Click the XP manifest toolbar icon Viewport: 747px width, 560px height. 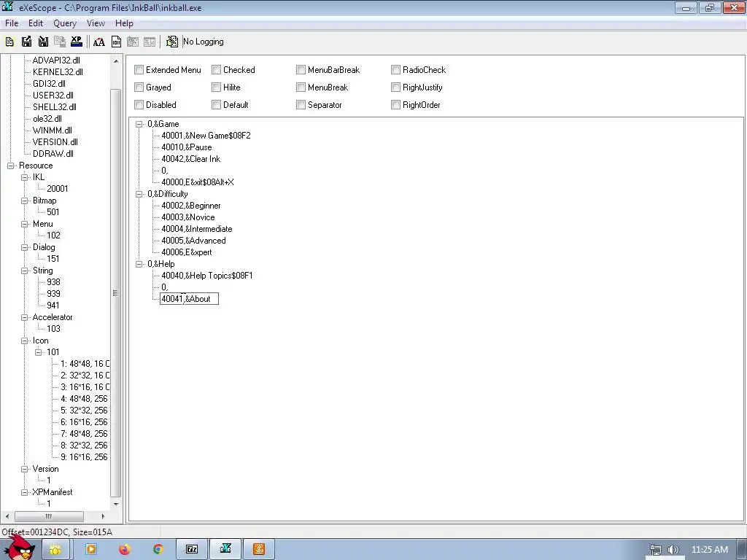click(76, 42)
